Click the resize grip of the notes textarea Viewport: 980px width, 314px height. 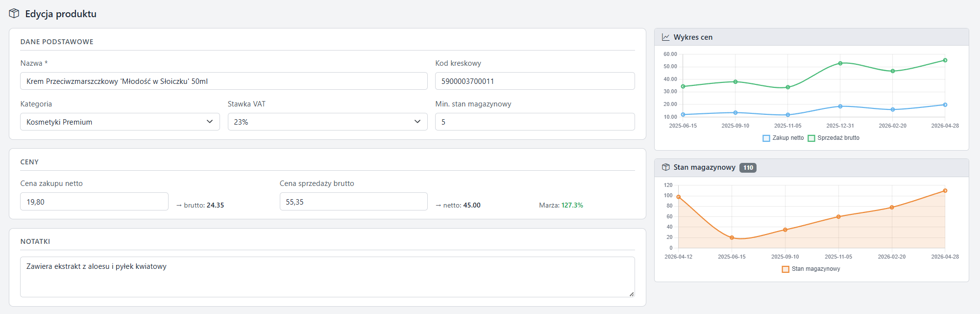[632, 294]
